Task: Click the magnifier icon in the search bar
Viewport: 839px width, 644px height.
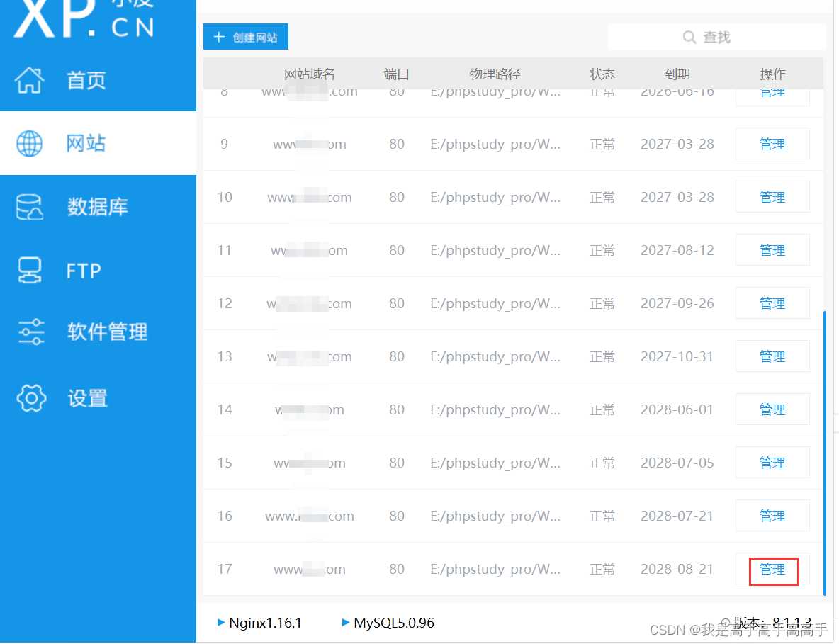Action: point(689,37)
